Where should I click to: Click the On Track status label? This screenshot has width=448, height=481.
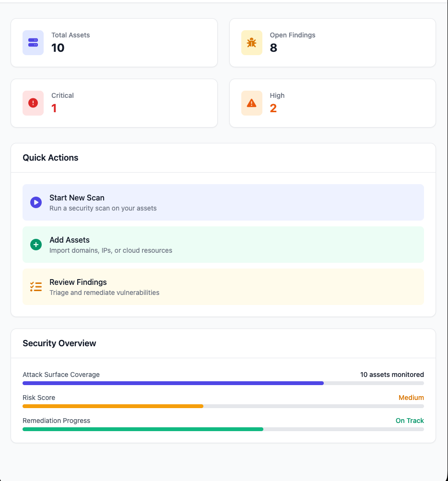click(410, 421)
